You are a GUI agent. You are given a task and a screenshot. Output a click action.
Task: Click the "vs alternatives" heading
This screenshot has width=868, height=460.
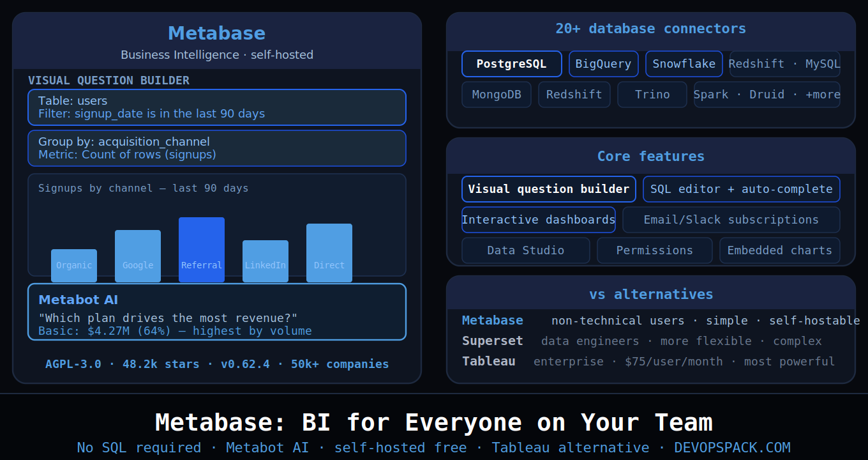click(x=651, y=295)
